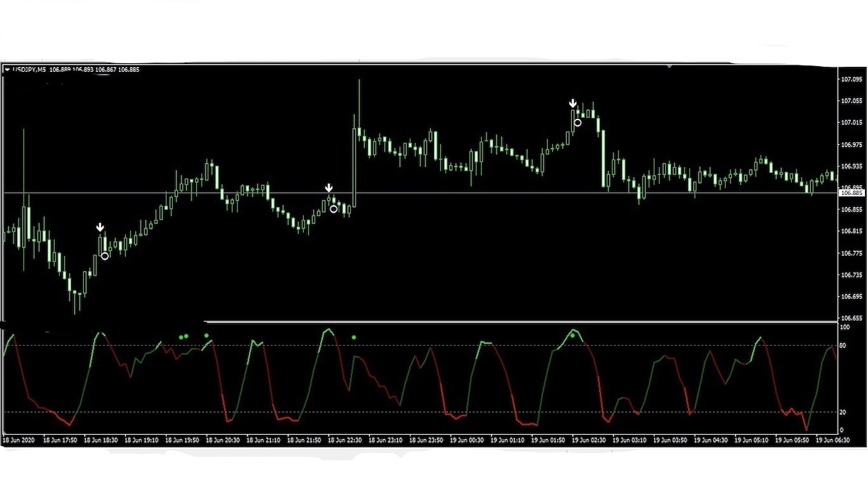Click the 106.855 price axis label
This screenshot has height=488, width=868.
pos(852,209)
